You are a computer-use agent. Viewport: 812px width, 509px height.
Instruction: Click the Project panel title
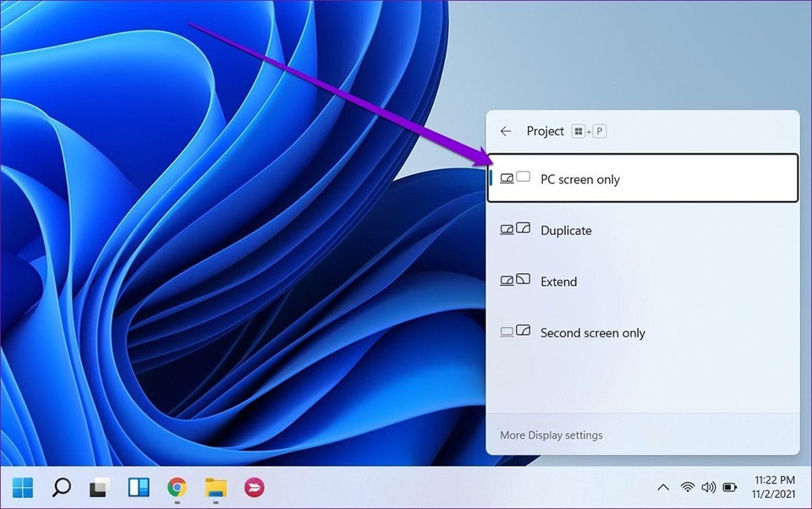click(545, 132)
